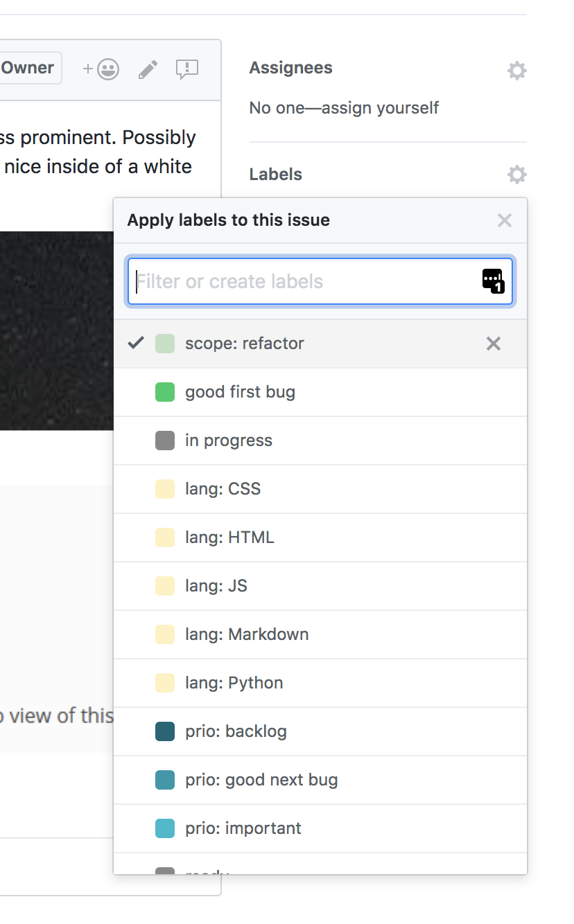The image size is (574, 924).
Task: Click the Owner button
Action: coord(28,68)
